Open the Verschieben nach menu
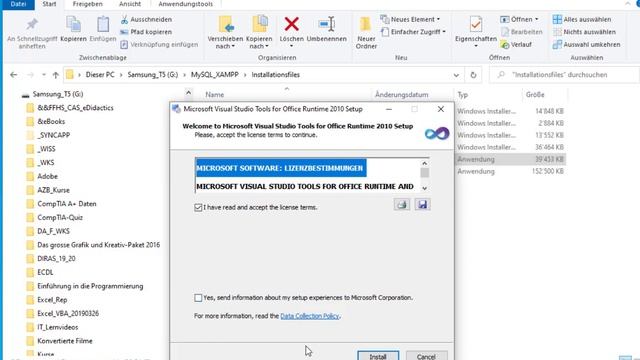 (225, 33)
